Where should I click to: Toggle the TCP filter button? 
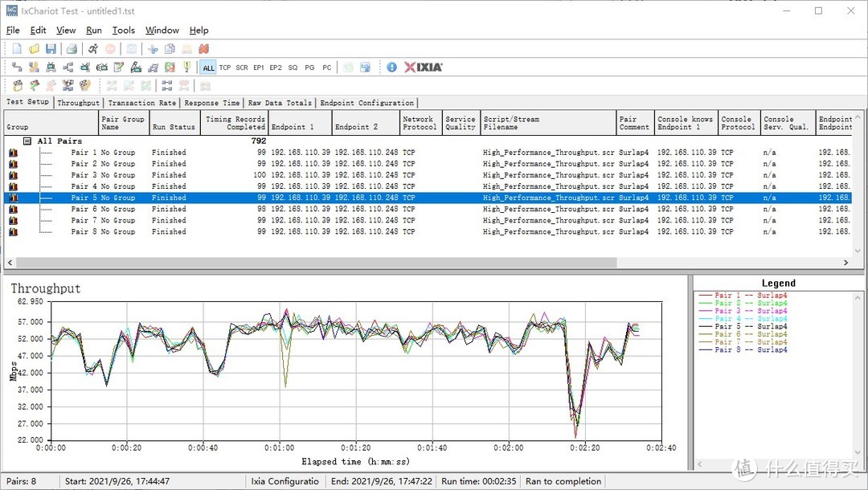tap(225, 67)
